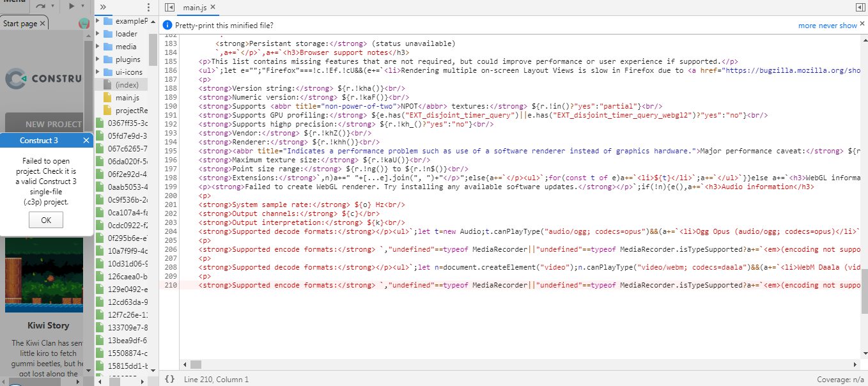Click the pretty-print info icon
The image size is (868, 386).
coord(167,25)
